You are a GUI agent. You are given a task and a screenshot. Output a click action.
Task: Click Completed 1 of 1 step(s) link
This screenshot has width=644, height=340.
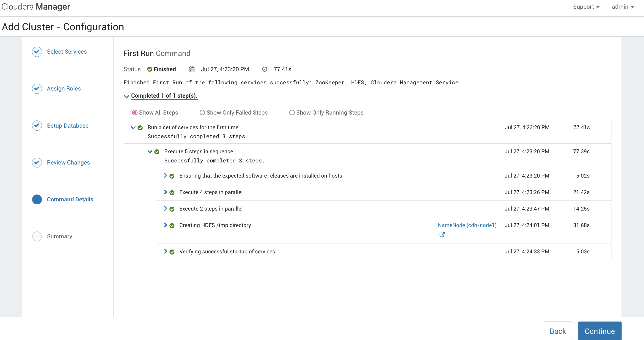click(164, 96)
